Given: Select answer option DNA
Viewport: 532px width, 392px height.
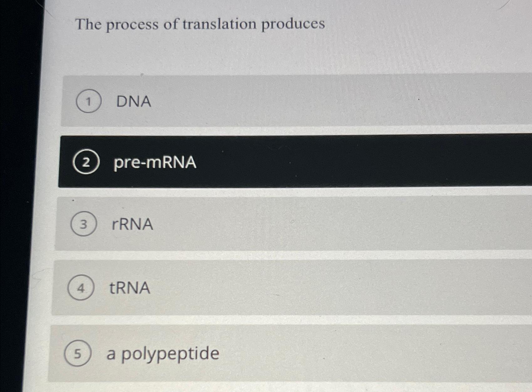Looking at the screenshot, I should pos(219,100).
